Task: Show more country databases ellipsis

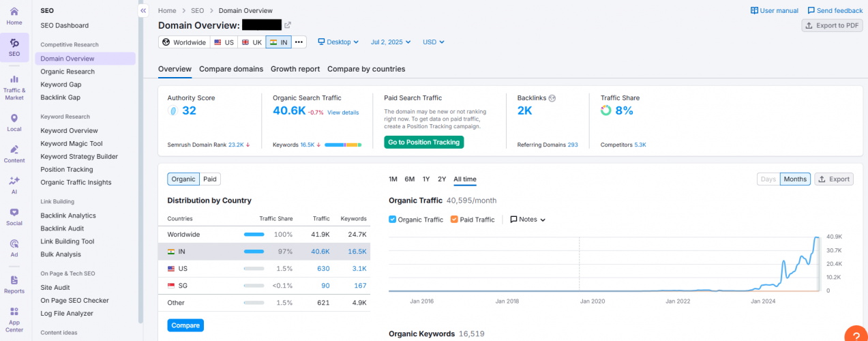Action: click(299, 42)
